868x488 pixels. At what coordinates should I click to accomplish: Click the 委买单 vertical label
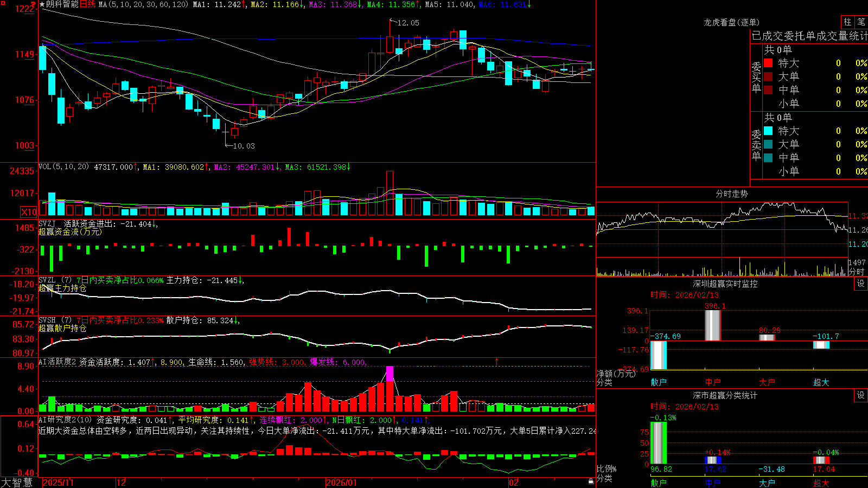tap(756, 78)
